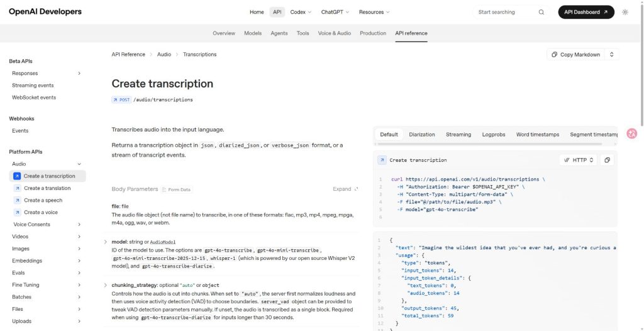Open Events under Webhooks

pyautogui.click(x=20, y=131)
